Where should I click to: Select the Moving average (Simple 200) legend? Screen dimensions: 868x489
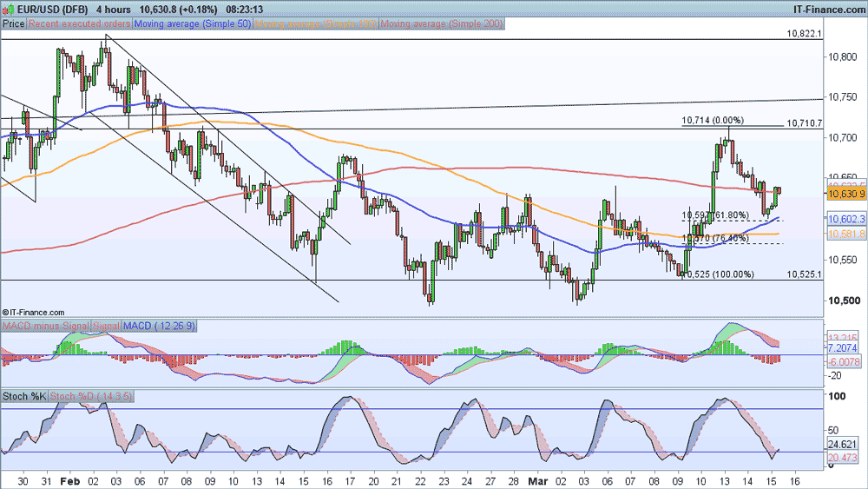(x=442, y=23)
